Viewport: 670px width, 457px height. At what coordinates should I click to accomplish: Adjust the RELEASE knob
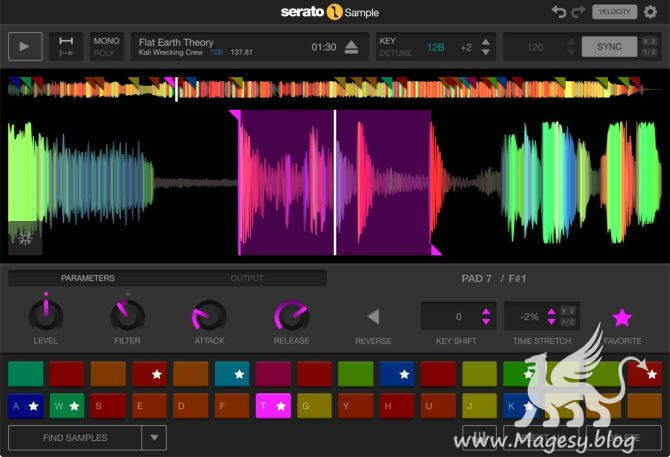point(291,316)
